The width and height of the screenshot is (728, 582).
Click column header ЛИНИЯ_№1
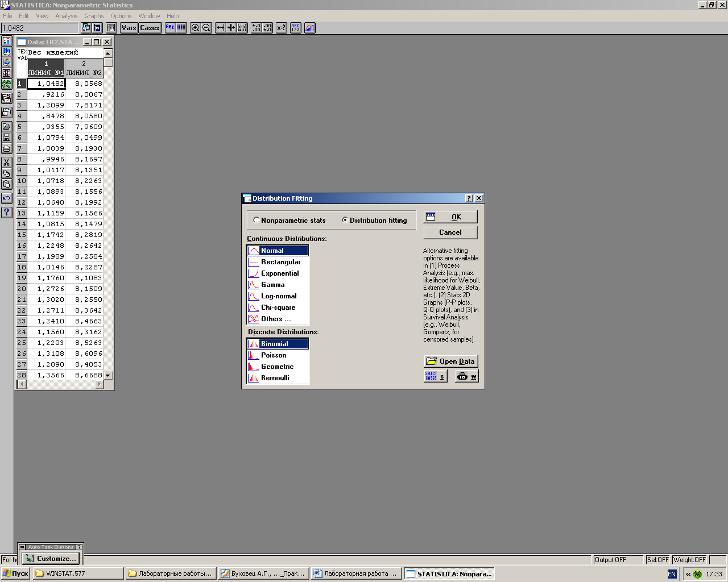pos(46,68)
